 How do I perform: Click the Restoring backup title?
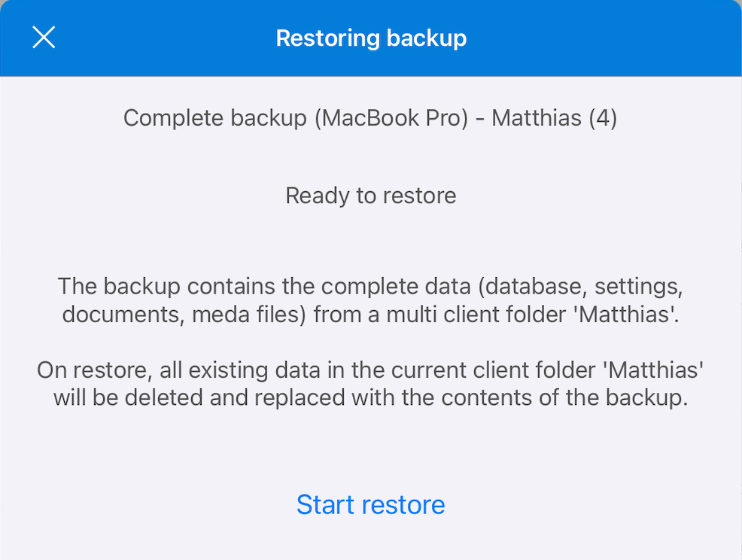click(371, 38)
